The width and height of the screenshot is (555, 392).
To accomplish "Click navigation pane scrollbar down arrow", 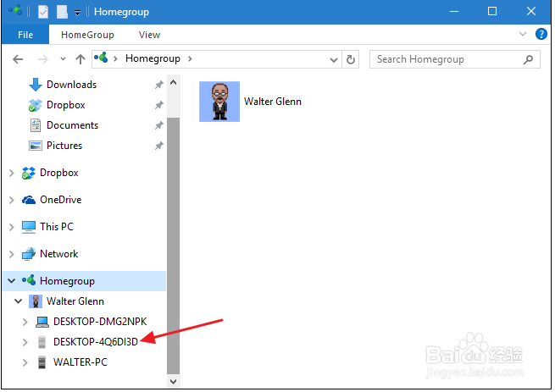I will pos(173,381).
